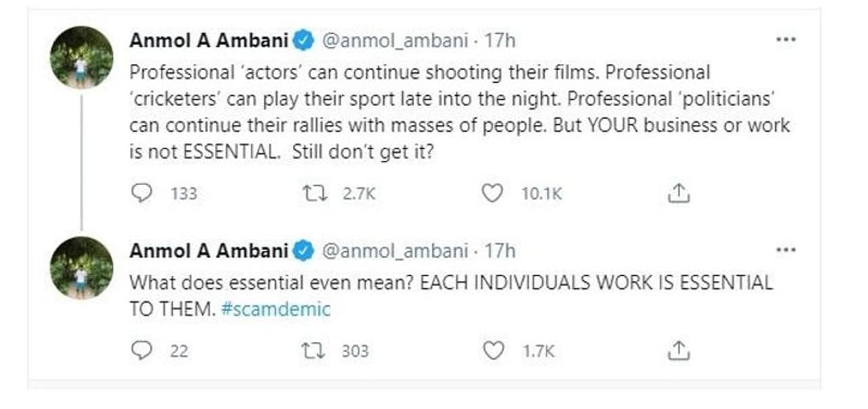Open profile picture on second tweet
This screenshot has width=868, height=409.
coord(81,268)
